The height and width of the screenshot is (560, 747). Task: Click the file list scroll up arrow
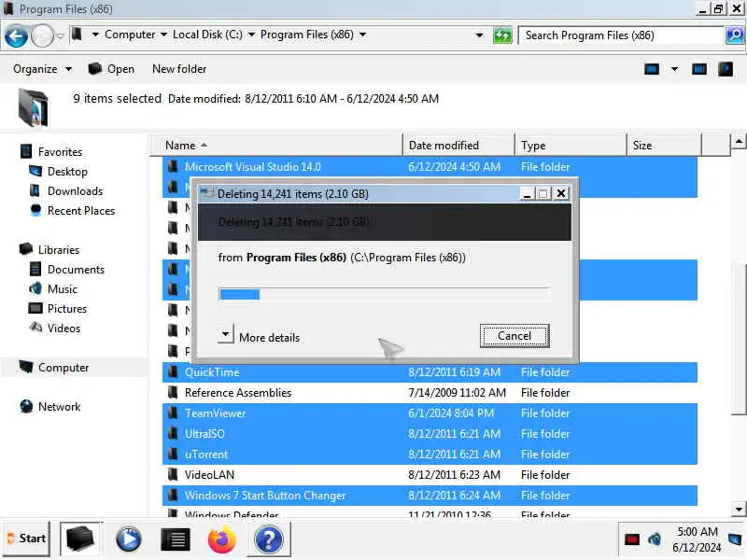click(739, 142)
